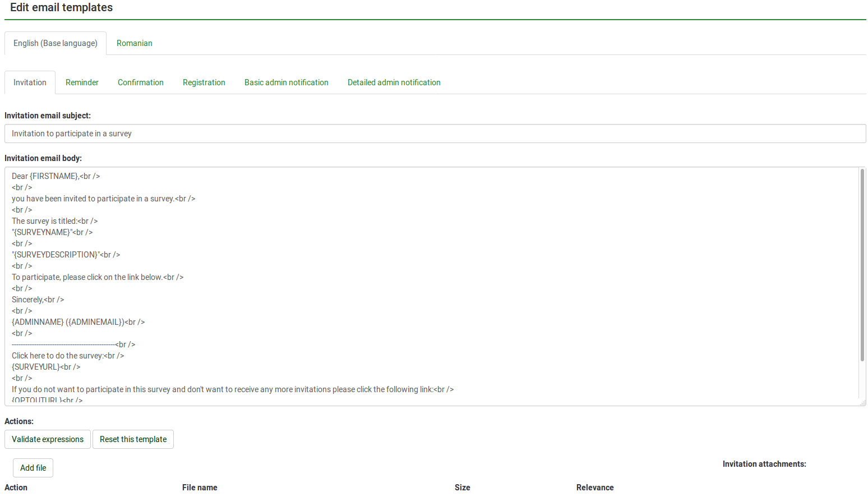
Task: Click the 'Actions:' label
Action: click(19, 421)
